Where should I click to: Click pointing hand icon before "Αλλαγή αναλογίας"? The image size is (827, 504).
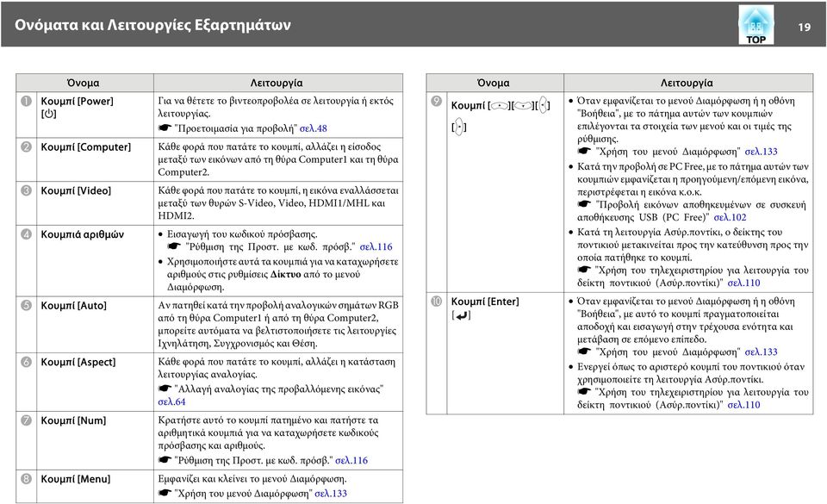[165, 389]
